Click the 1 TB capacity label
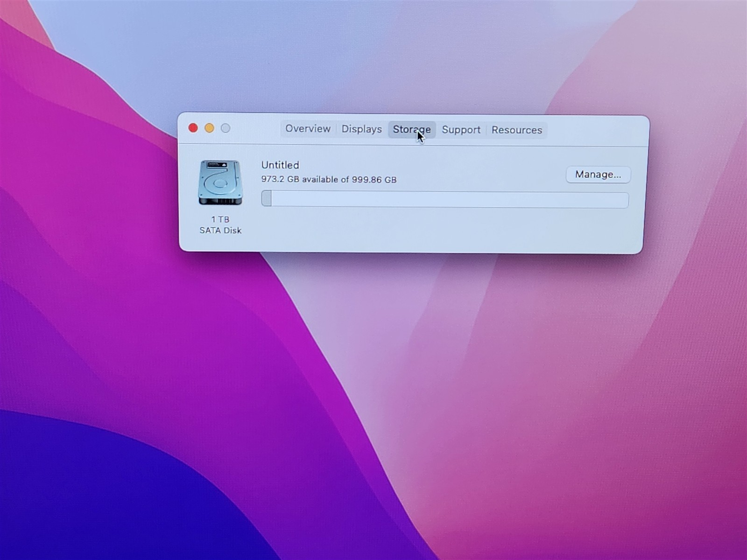The width and height of the screenshot is (747, 560). 220,219
